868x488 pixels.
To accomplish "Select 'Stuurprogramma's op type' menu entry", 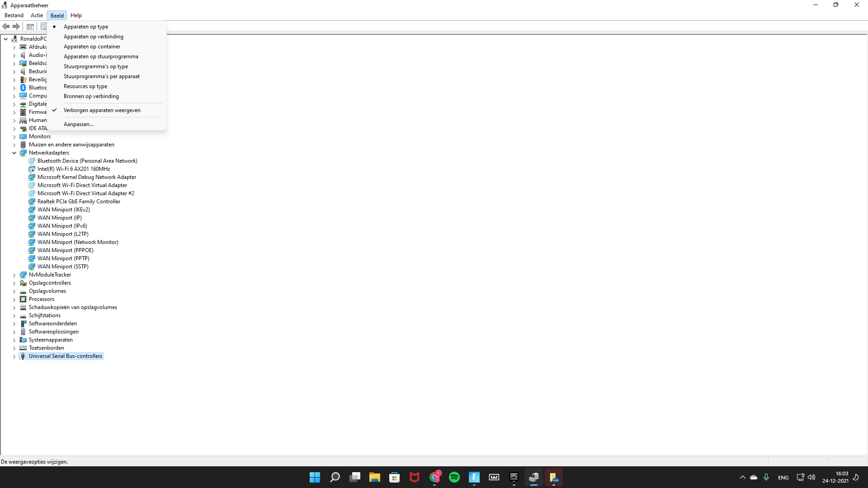I will [x=95, y=66].
